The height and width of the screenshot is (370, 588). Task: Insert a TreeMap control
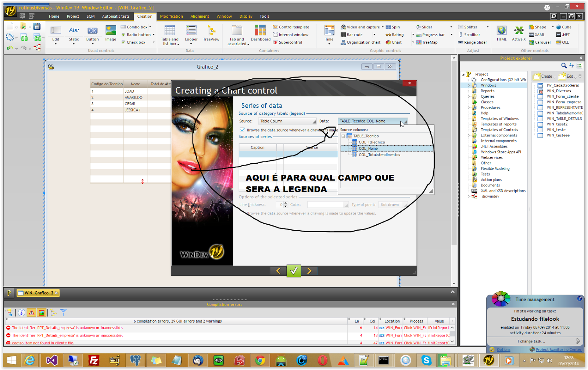pyautogui.click(x=427, y=42)
